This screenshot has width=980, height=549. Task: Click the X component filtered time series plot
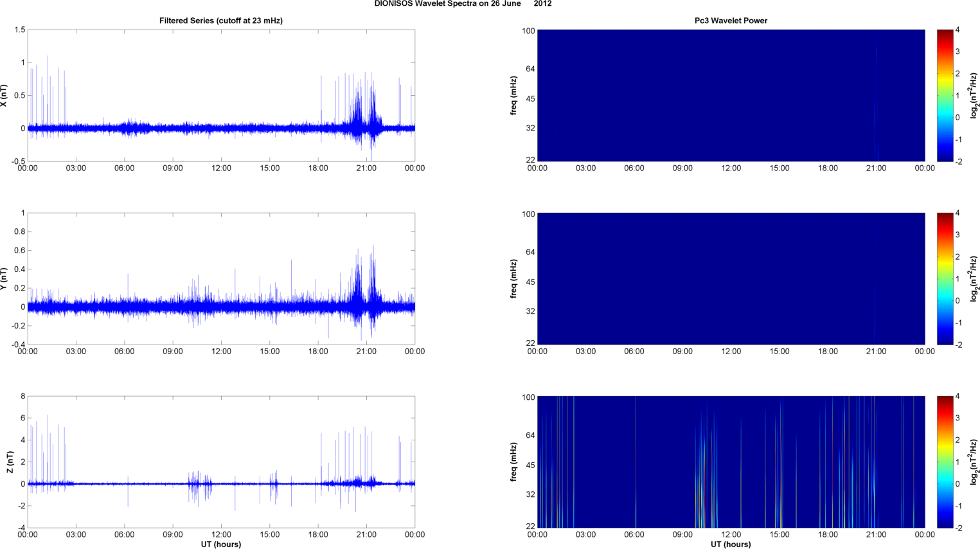(x=221, y=95)
